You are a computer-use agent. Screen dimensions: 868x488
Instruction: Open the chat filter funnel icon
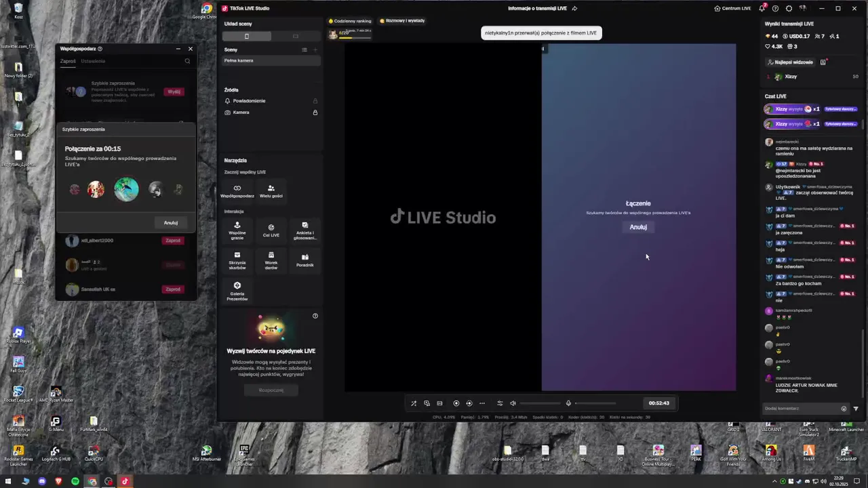click(856, 409)
